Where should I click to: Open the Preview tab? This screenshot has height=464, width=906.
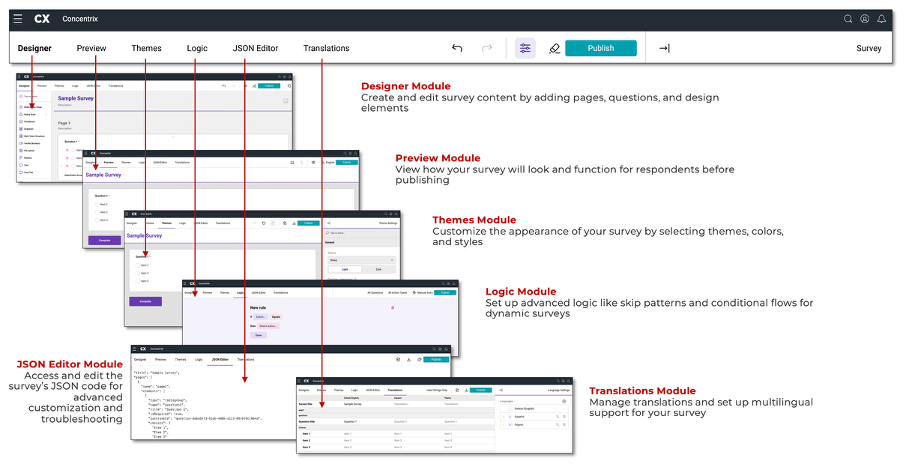(91, 48)
